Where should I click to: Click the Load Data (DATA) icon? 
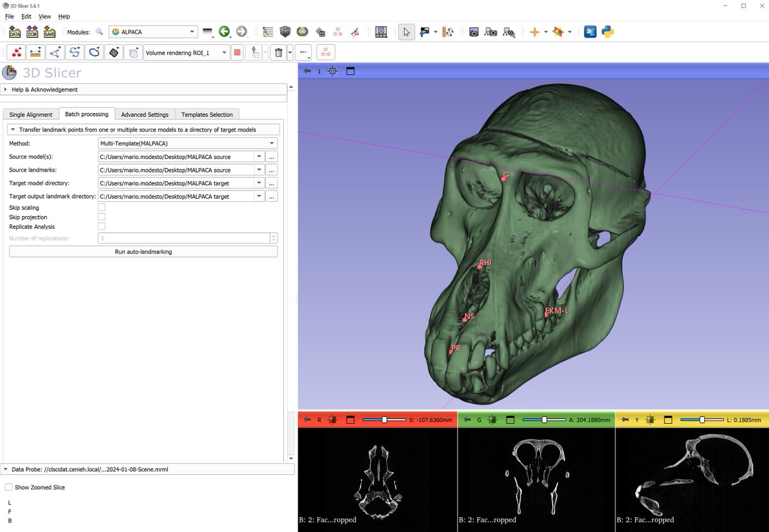[14, 31]
